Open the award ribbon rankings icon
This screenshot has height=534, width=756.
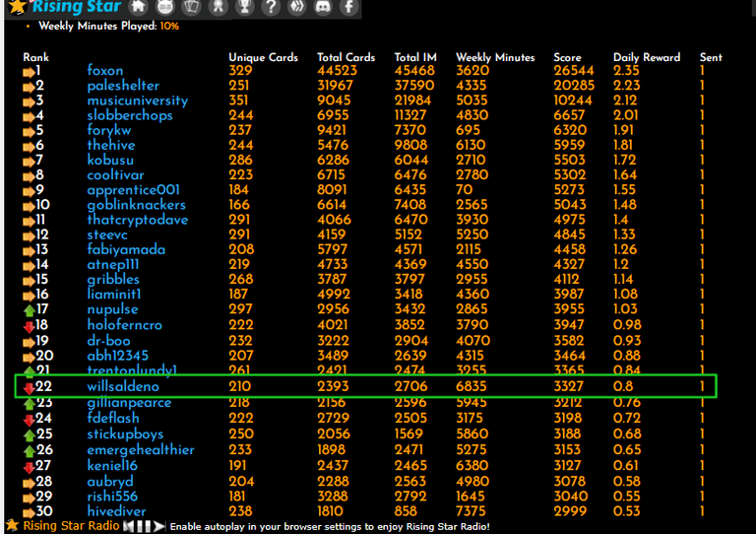point(218,6)
